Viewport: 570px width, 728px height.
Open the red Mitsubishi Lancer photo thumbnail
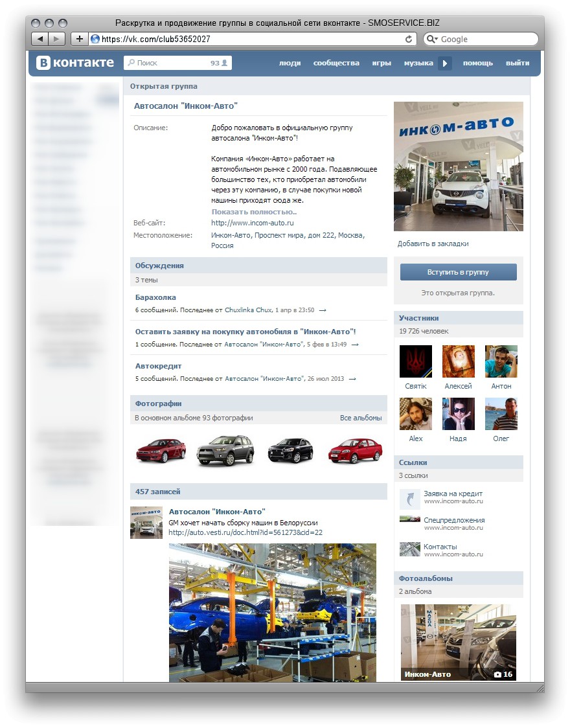(x=161, y=451)
